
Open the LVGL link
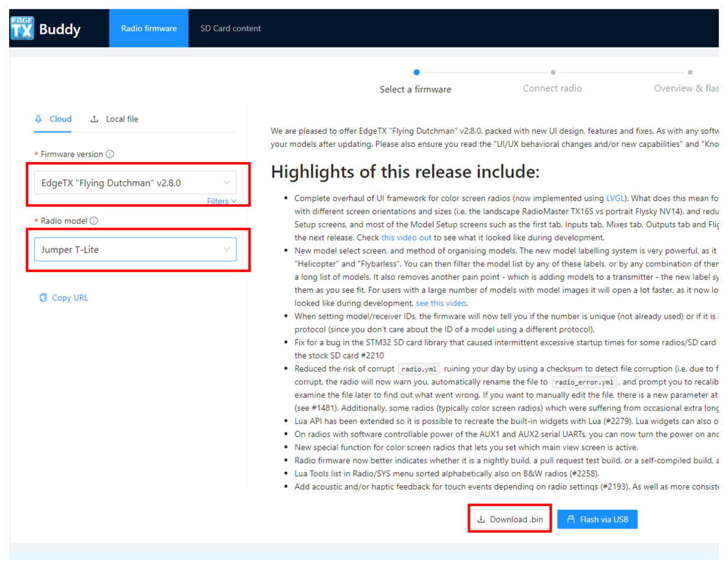pos(615,198)
